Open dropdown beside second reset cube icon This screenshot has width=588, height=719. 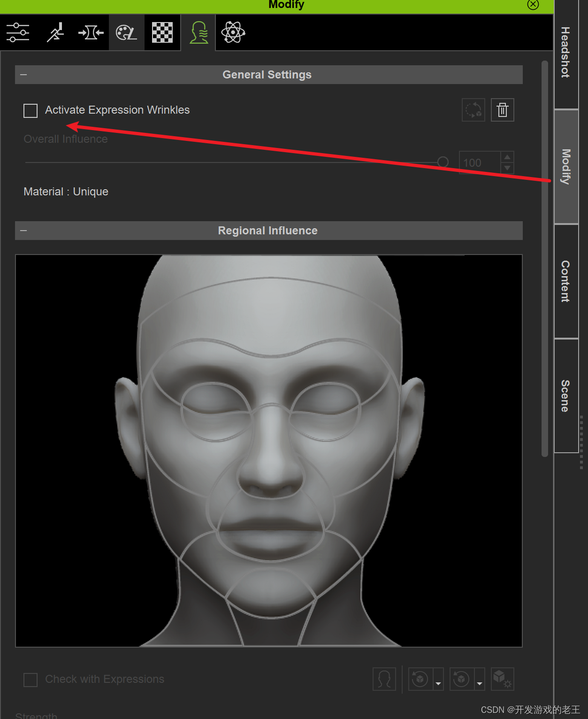(x=480, y=679)
